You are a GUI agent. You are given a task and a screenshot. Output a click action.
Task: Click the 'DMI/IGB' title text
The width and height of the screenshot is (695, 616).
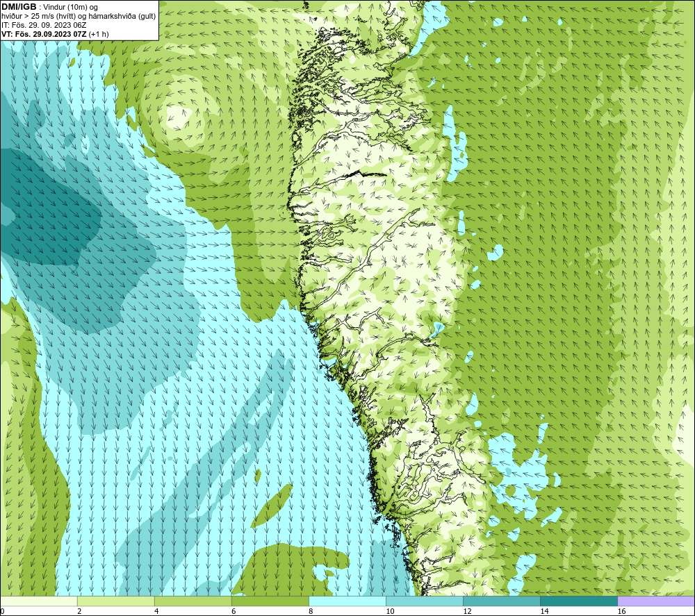(x=19, y=7)
